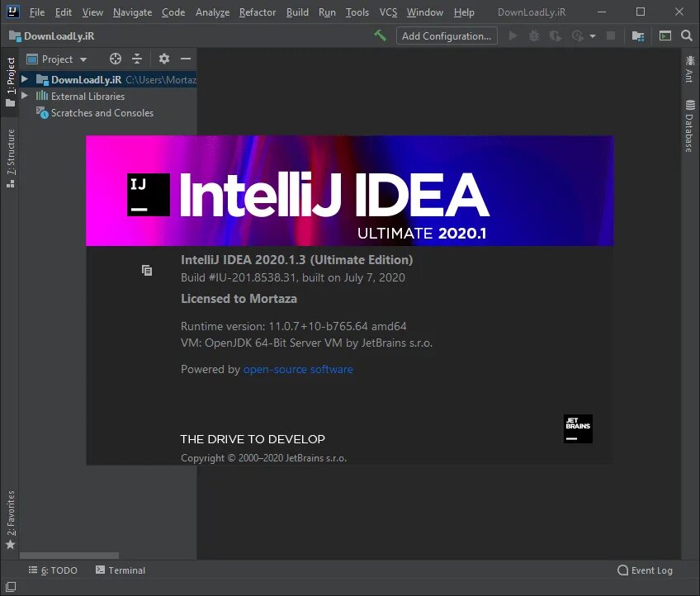Click the VM: OpenJDK 64-Bit Server line
This screenshot has width=700, height=596.
[307, 343]
